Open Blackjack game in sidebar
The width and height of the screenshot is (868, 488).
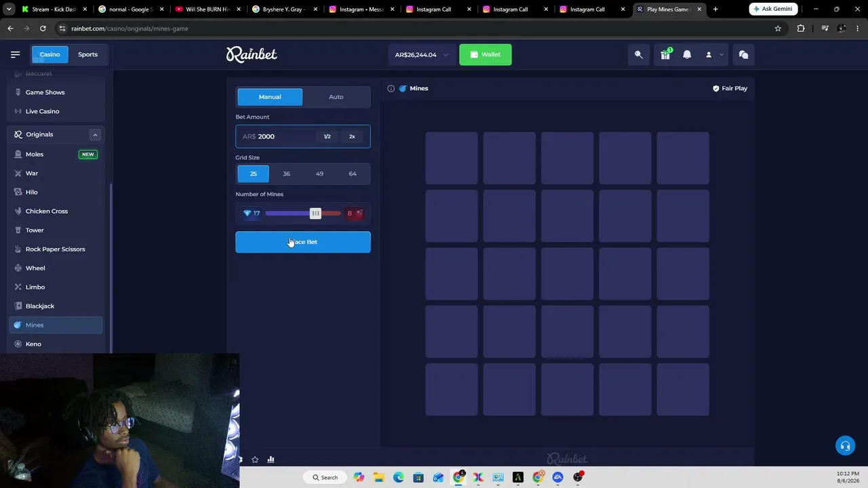56,306
